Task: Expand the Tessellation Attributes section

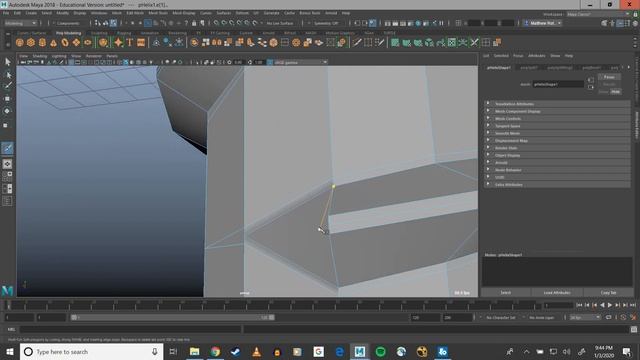Action: (x=558, y=104)
